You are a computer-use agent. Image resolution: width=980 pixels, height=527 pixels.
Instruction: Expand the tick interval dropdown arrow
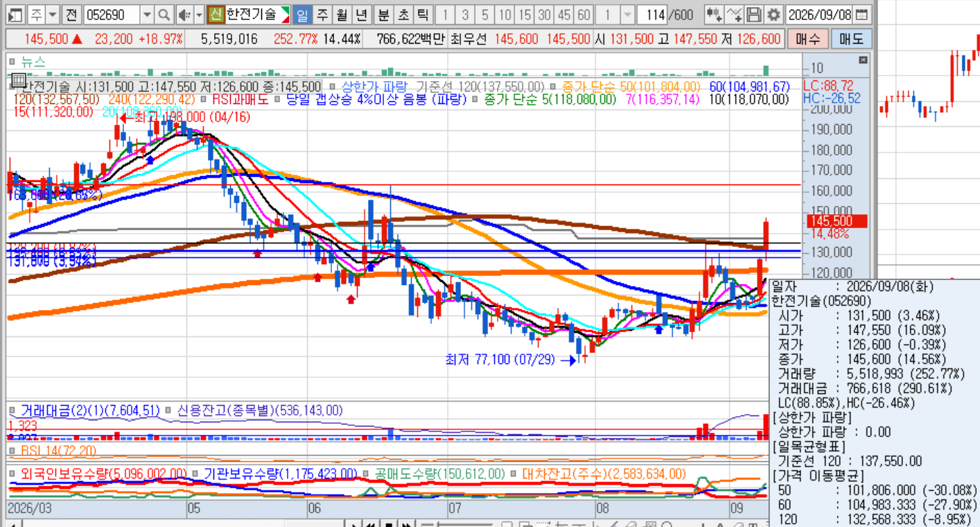click(627, 14)
